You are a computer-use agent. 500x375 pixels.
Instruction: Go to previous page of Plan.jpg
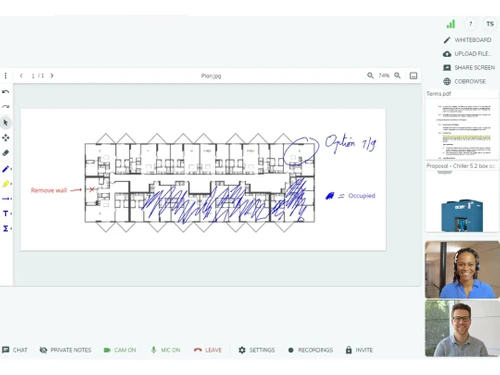tap(21, 76)
